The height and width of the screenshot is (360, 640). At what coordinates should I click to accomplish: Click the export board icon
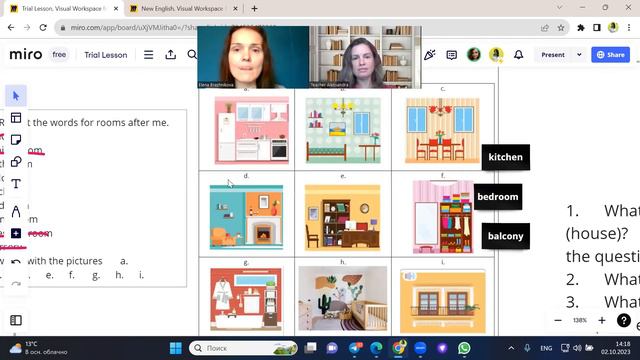point(171,55)
